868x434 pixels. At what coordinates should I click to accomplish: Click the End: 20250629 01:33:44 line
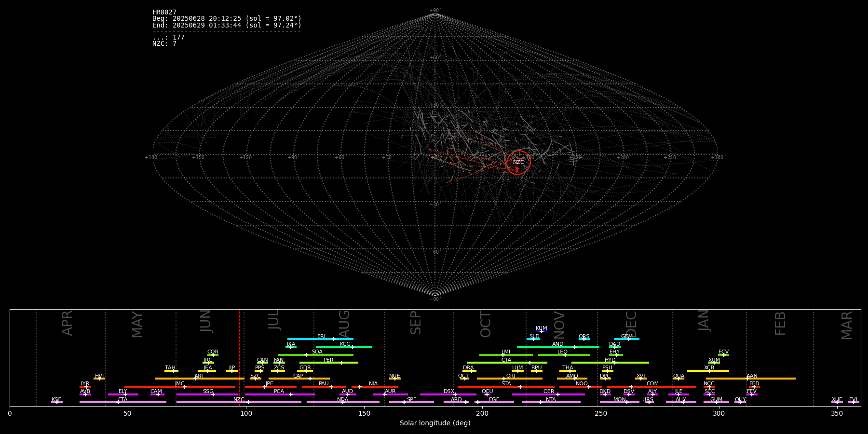tap(227, 25)
